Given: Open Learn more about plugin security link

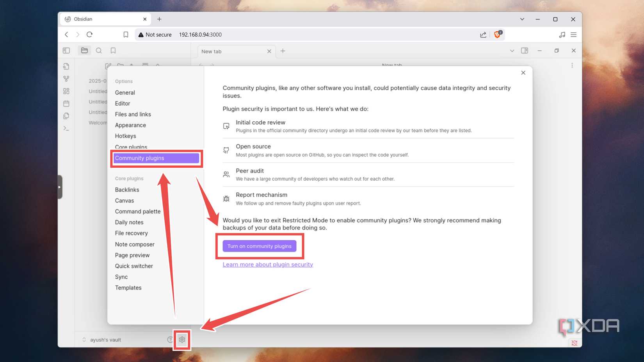Looking at the screenshot, I should [268, 264].
